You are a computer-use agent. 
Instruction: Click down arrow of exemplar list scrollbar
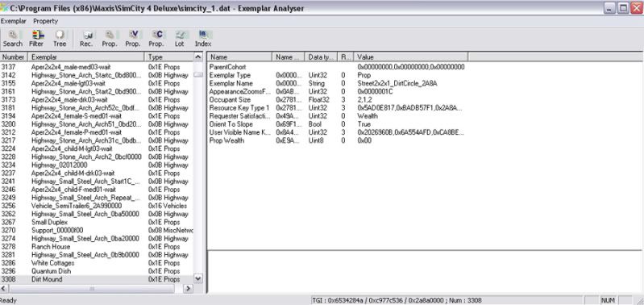point(198,278)
